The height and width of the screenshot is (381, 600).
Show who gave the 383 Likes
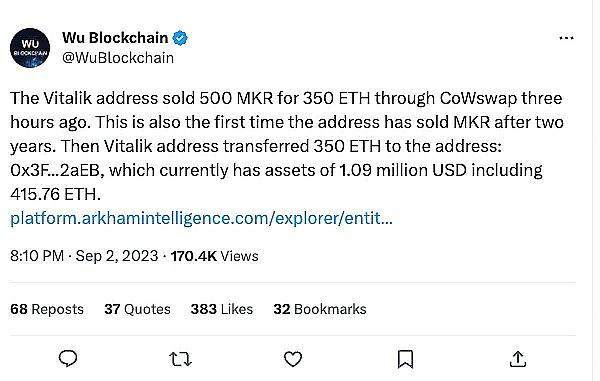[x=222, y=309]
